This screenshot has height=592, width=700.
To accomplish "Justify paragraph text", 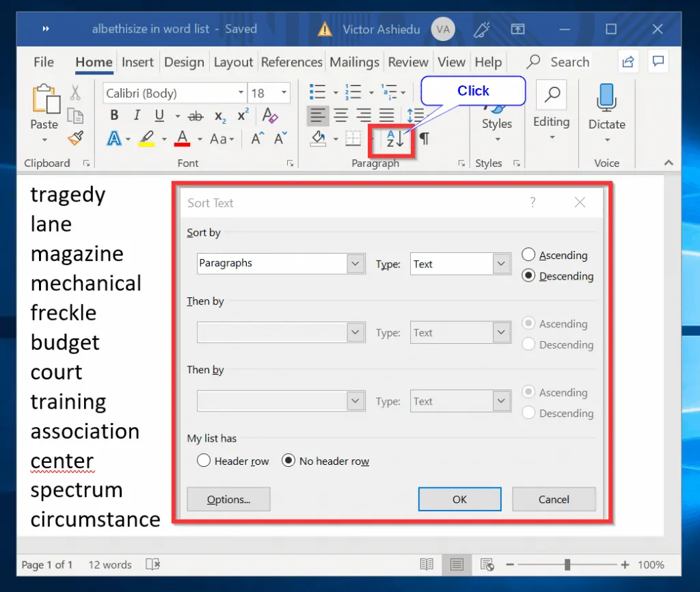I will point(387,115).
